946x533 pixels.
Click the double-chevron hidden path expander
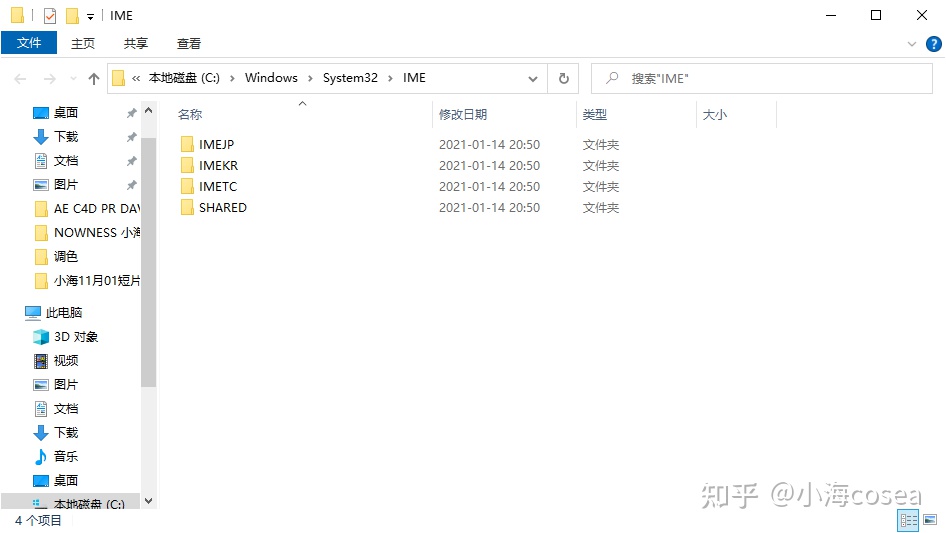coord(136,78)
